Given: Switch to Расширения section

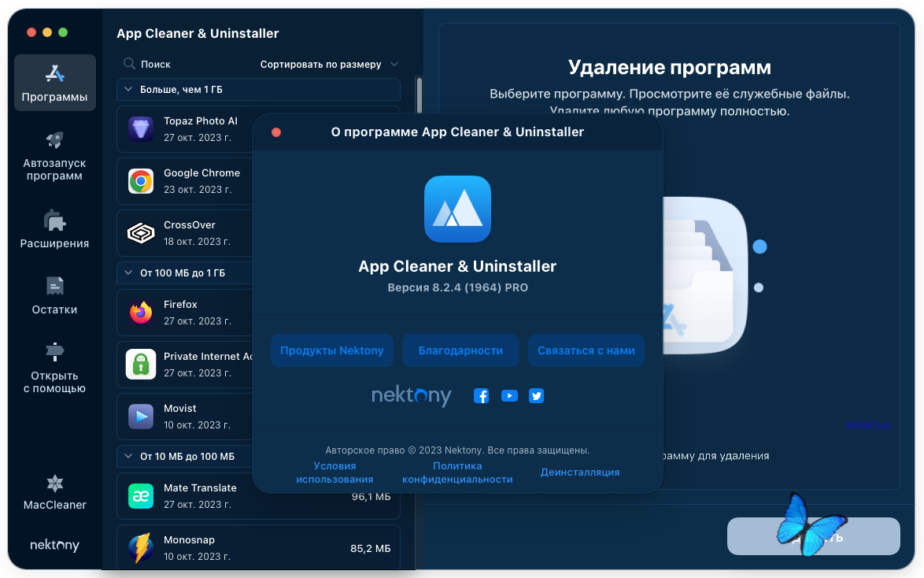Looking at the screenshot, I should tap(55, 229).
